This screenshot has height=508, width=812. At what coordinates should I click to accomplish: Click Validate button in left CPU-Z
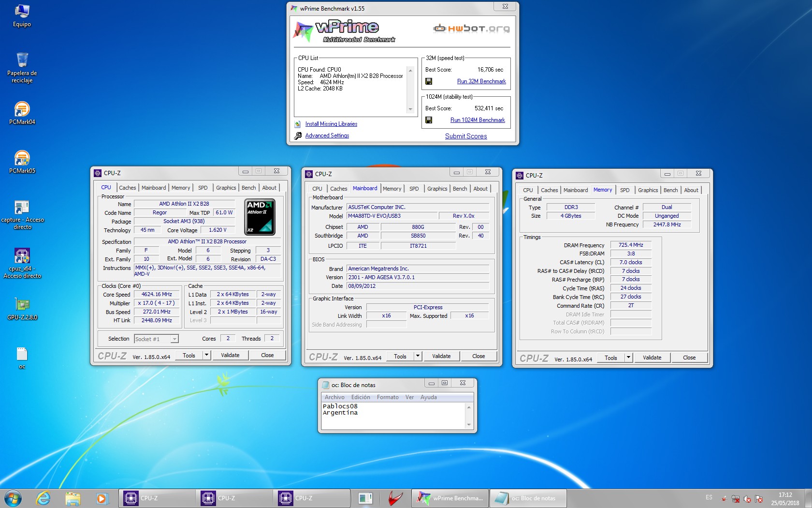(230, 355)
